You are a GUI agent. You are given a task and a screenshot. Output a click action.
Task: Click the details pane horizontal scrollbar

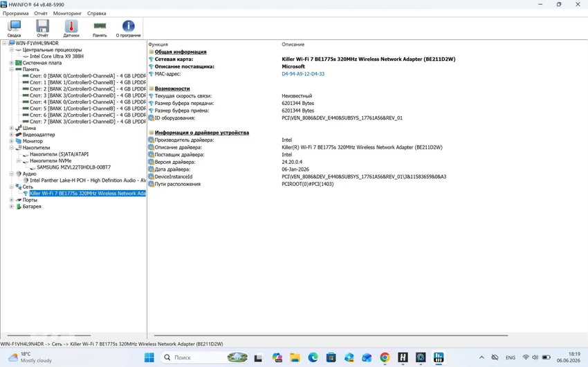tap(331, 335)
